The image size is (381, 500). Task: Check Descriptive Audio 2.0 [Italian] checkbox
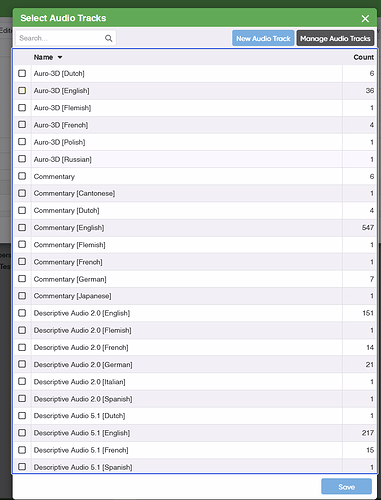point(22,381)
